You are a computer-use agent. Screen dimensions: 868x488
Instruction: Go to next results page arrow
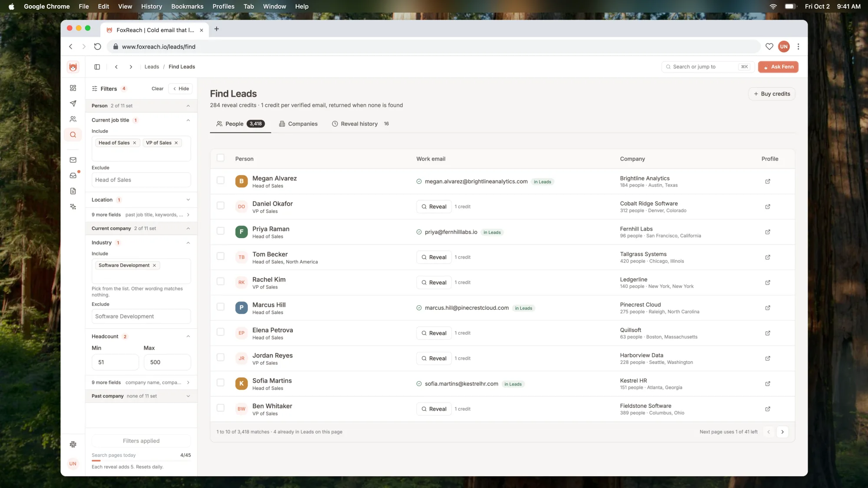(x=783, y=432)
